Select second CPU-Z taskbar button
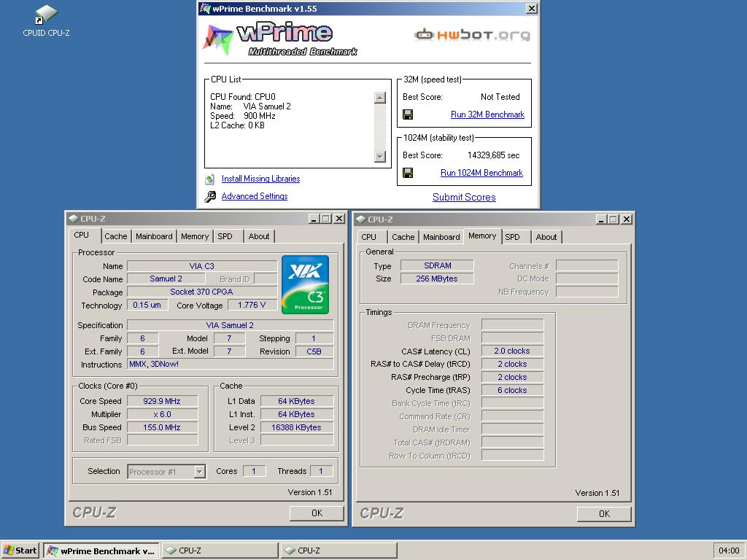This screenshot has width=747, height=560. tap(338, 551)
